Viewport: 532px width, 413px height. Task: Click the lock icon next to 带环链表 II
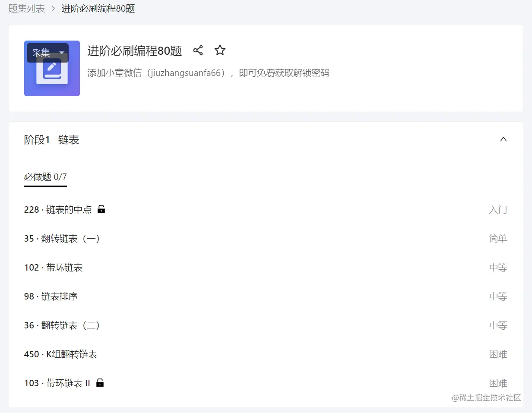tap(100, 383)
